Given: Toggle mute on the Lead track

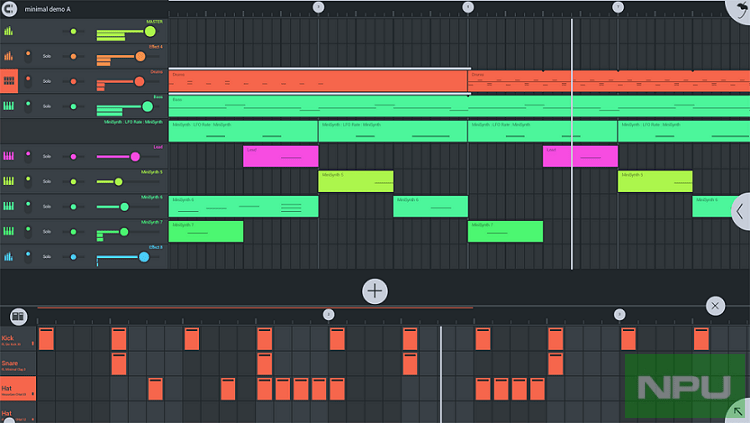Looking at the screenshot, I should point(28,156).
